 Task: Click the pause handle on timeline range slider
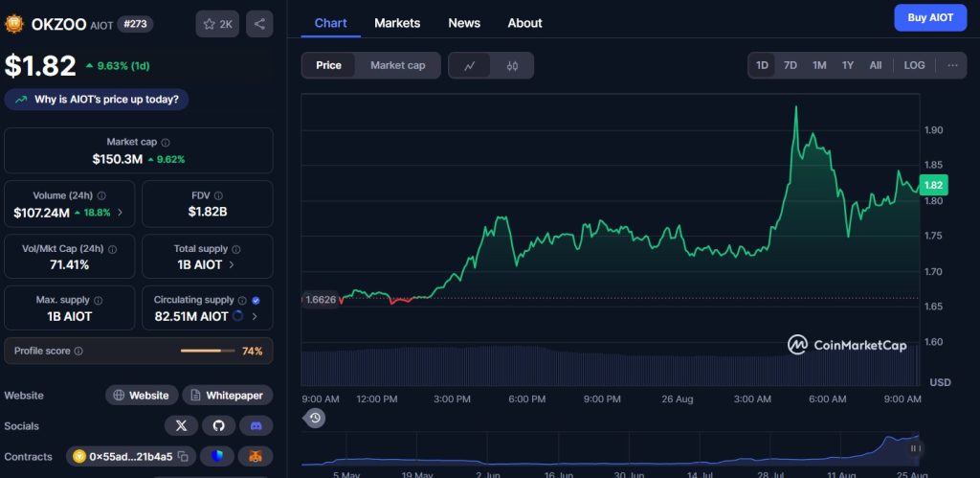(x=914, y=448)
